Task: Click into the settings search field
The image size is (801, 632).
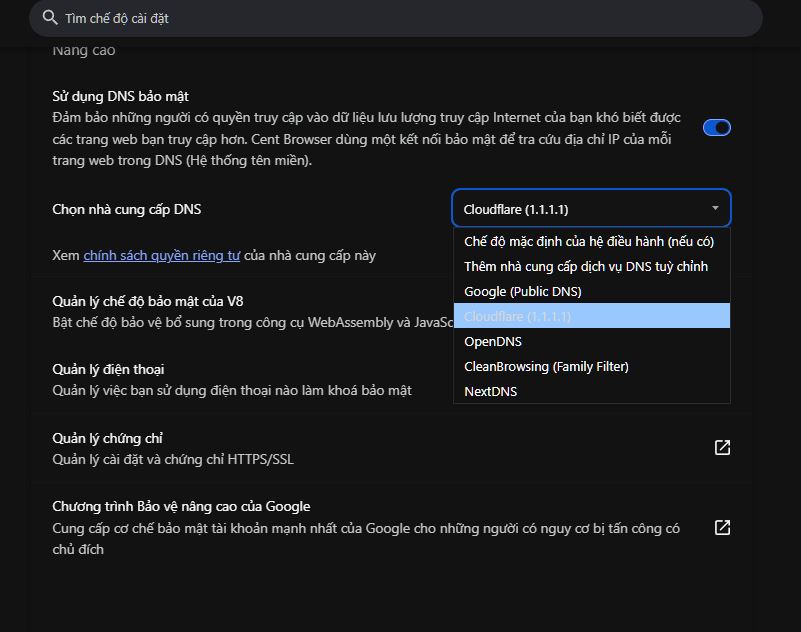Action: pos(396,18)
